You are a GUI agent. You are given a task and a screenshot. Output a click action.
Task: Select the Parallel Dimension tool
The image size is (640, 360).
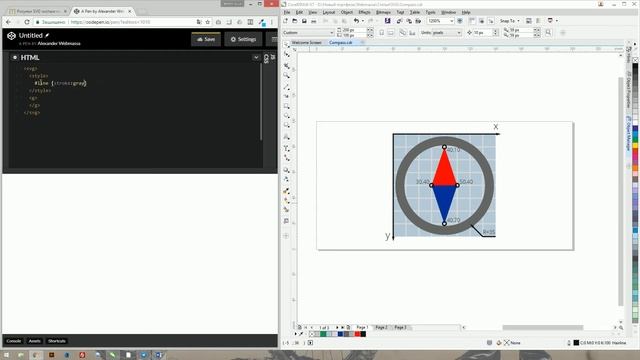click(x=287, y=148)
